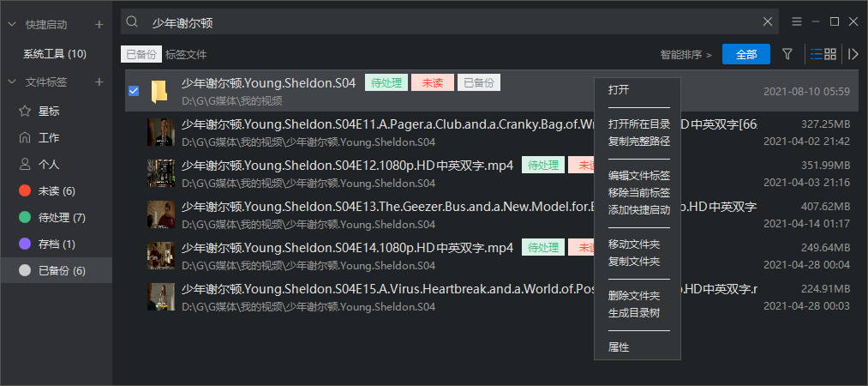Select 属性 in the context menu
This screenshot has height=386, width=868.
pyautogui.click(x=619, y=347)
